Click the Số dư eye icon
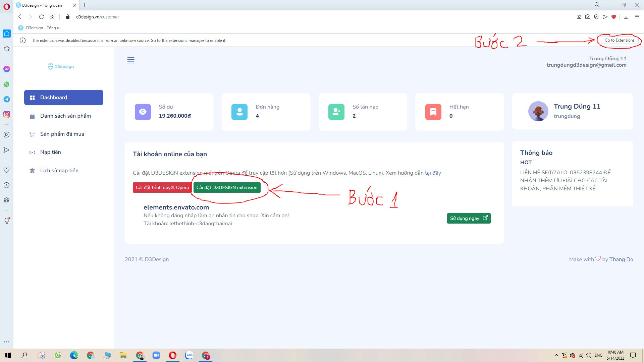 pyautogui.click(x=143, y=112)
